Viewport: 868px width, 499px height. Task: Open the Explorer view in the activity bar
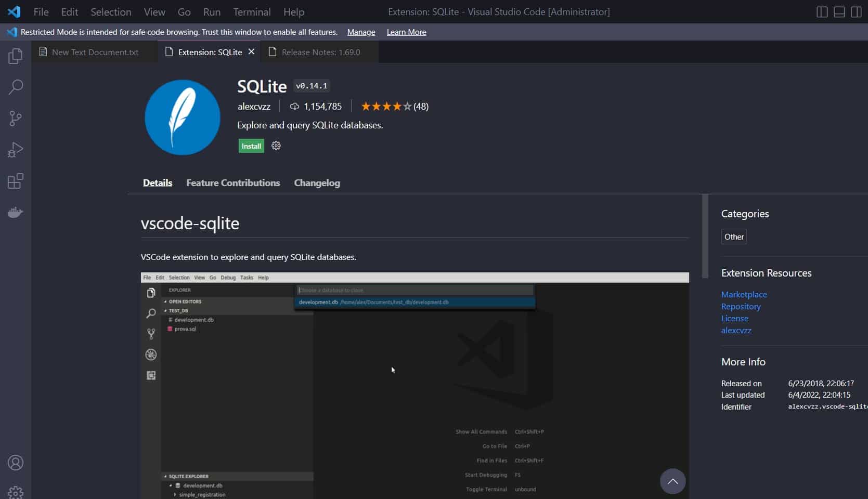[16, 56]
